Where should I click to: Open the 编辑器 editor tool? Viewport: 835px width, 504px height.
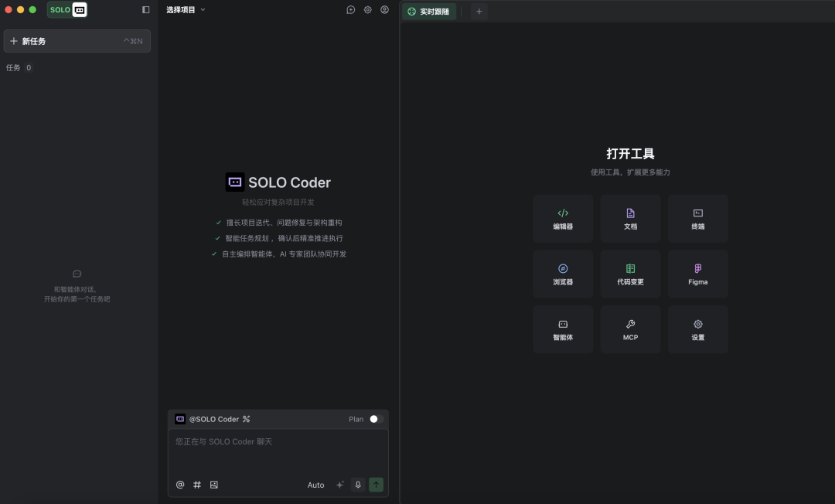coord(563,219)
